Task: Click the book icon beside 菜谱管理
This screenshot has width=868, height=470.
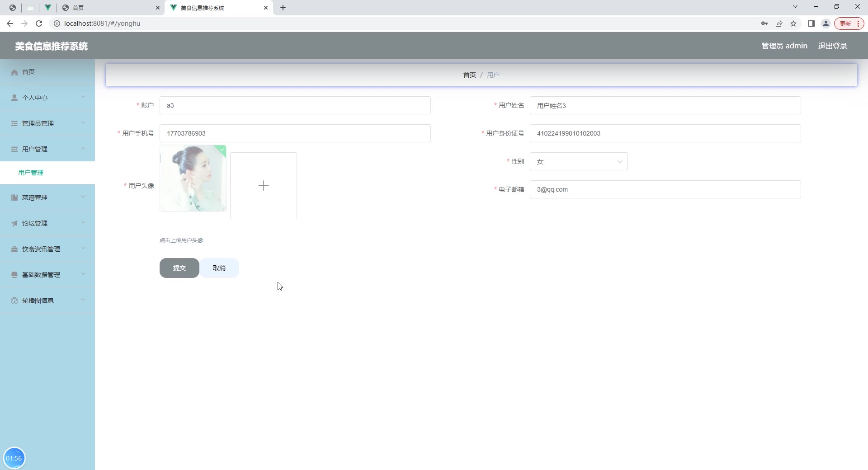Action: point(14,197)
